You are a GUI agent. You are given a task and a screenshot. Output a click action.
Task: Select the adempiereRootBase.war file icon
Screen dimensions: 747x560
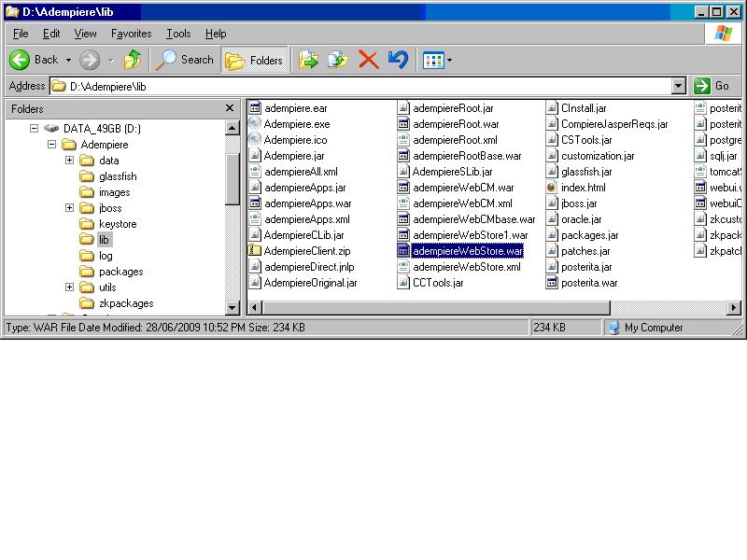[x=403, y=155]
